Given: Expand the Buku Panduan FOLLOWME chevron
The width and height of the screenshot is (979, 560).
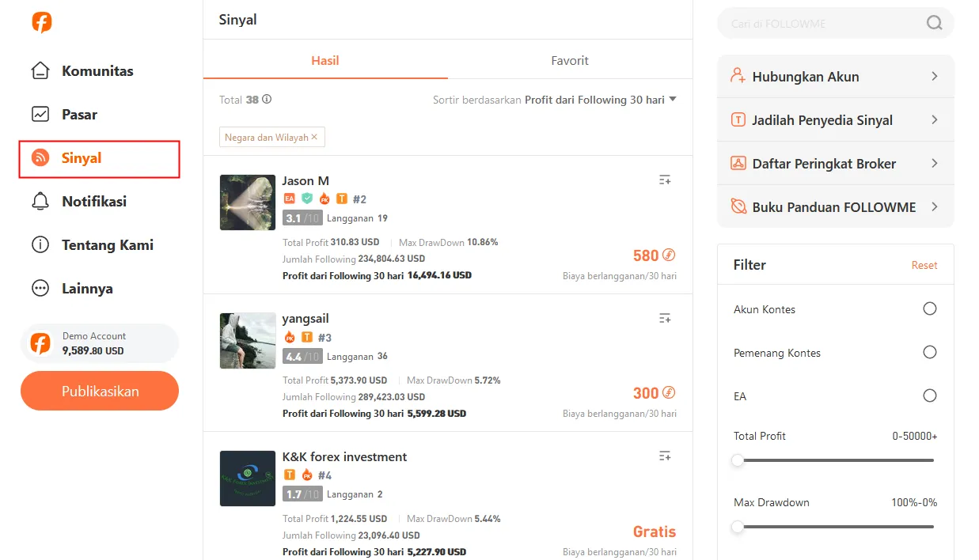Looking at the screenshot, I should [935, 207].
